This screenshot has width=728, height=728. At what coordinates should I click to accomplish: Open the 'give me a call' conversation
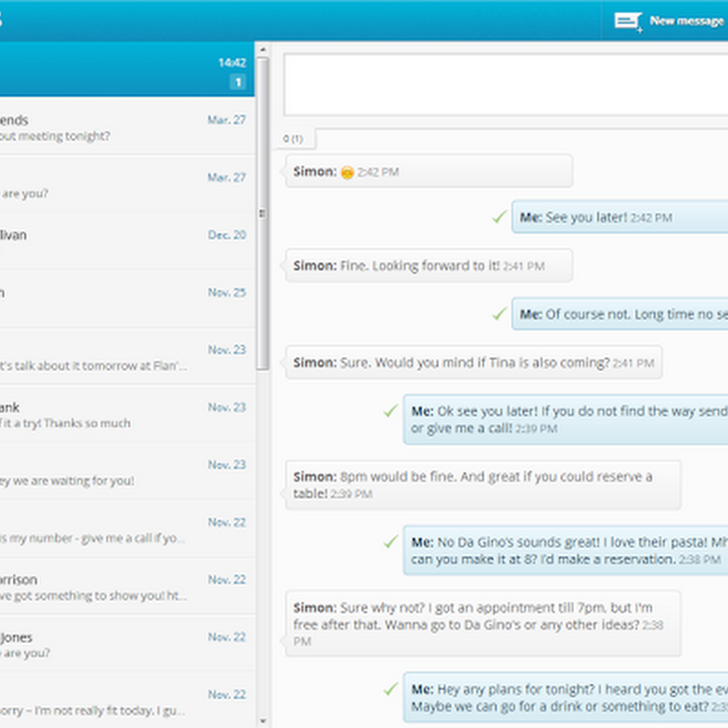click(x=127, y=529)
